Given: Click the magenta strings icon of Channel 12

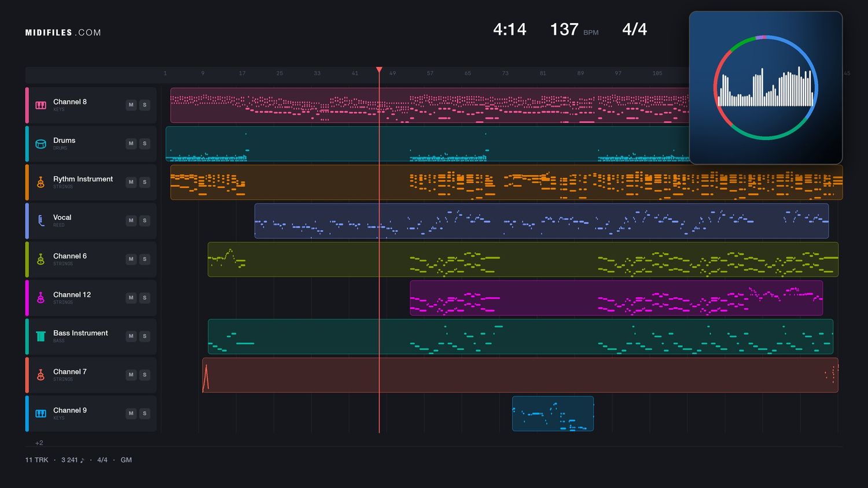Looking at the screenshot, I should click(41, 298).
